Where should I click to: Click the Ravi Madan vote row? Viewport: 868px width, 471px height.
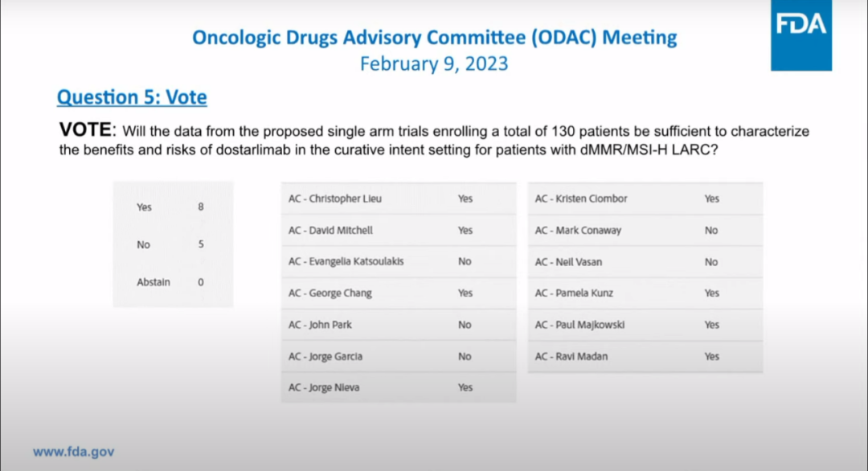tap(645, 356)
